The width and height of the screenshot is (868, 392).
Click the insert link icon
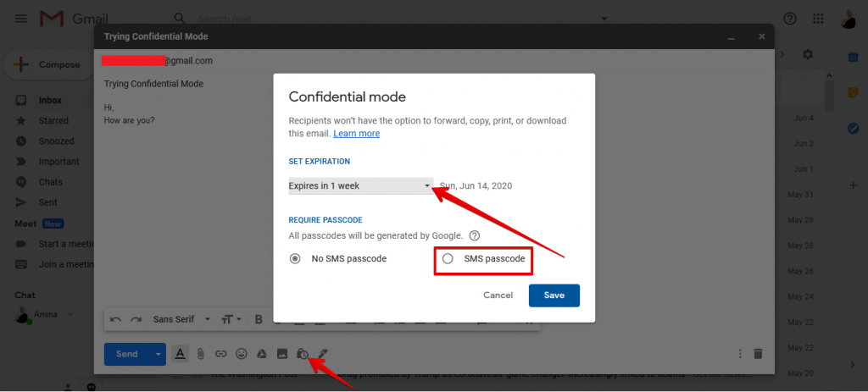tap(221, 354)
